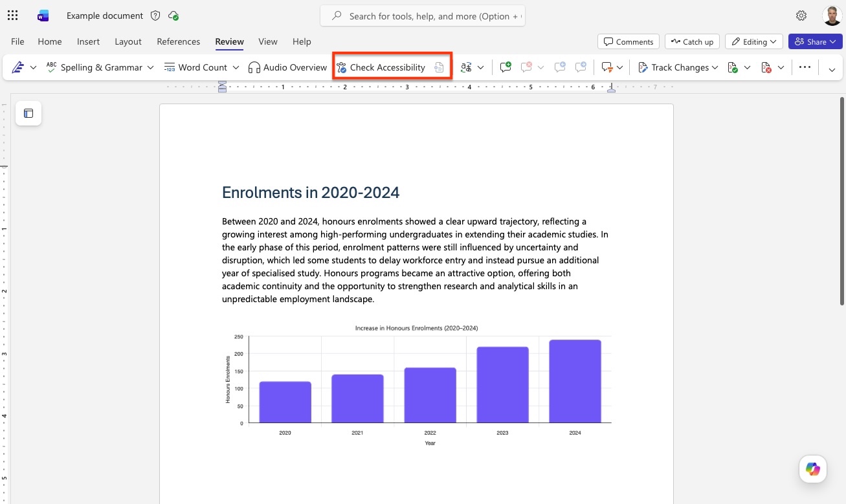Switch to the Home tab
This screenshot has height=504, width=846.
click(x=50, y=41)
